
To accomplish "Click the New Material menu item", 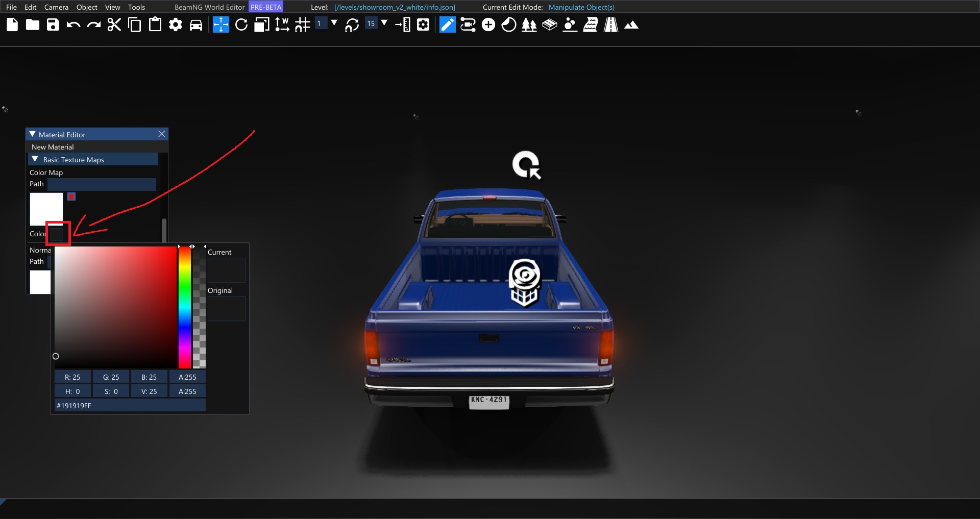I will pos(53,147).
